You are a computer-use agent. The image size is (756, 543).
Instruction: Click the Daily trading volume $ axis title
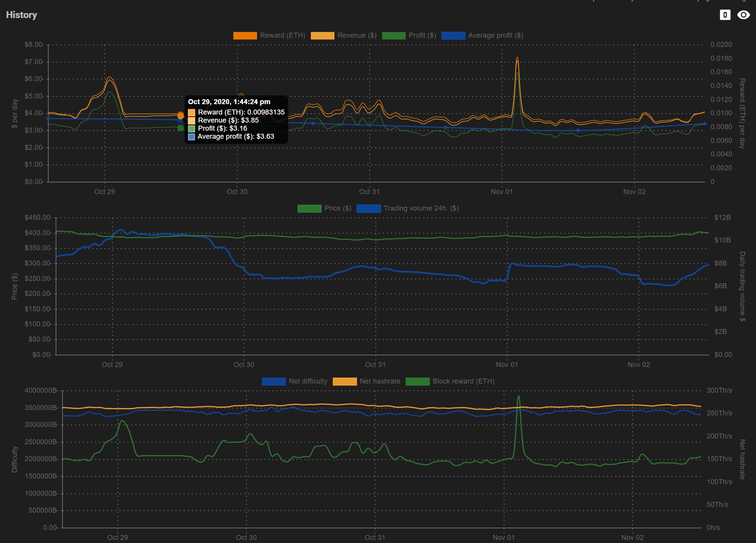(742, 286)
